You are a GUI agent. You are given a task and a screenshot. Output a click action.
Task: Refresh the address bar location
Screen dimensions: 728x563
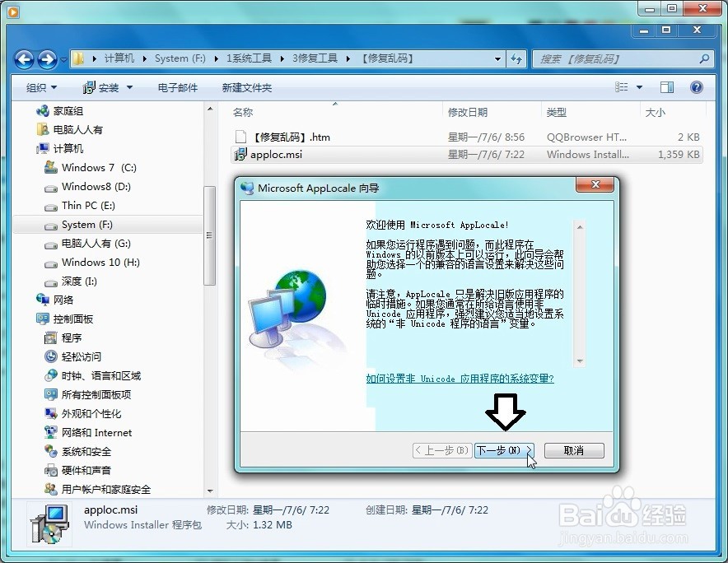[x=516, y=59]
